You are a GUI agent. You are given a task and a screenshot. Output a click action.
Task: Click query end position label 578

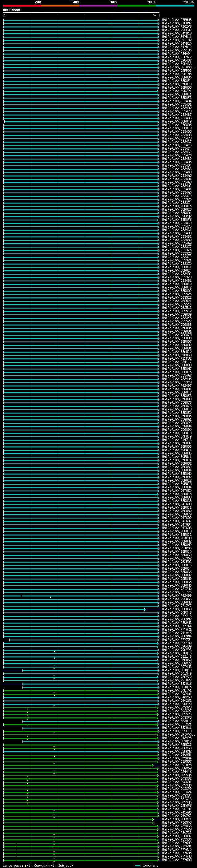(155, 15)
